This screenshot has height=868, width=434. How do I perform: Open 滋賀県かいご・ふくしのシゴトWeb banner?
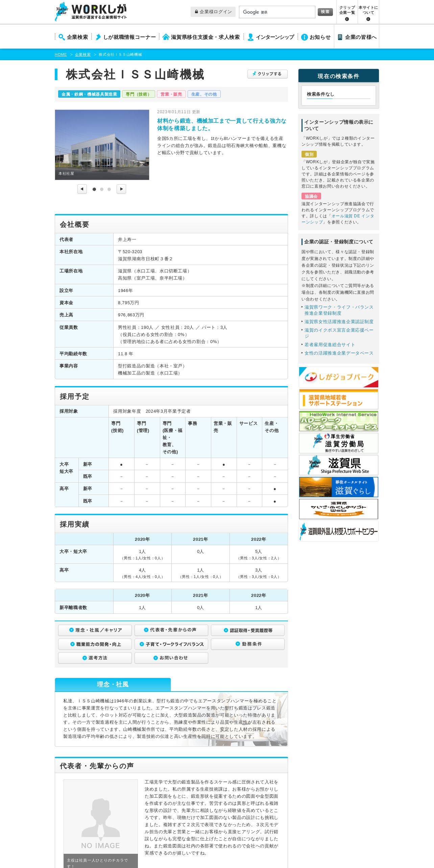pos(339,509)
